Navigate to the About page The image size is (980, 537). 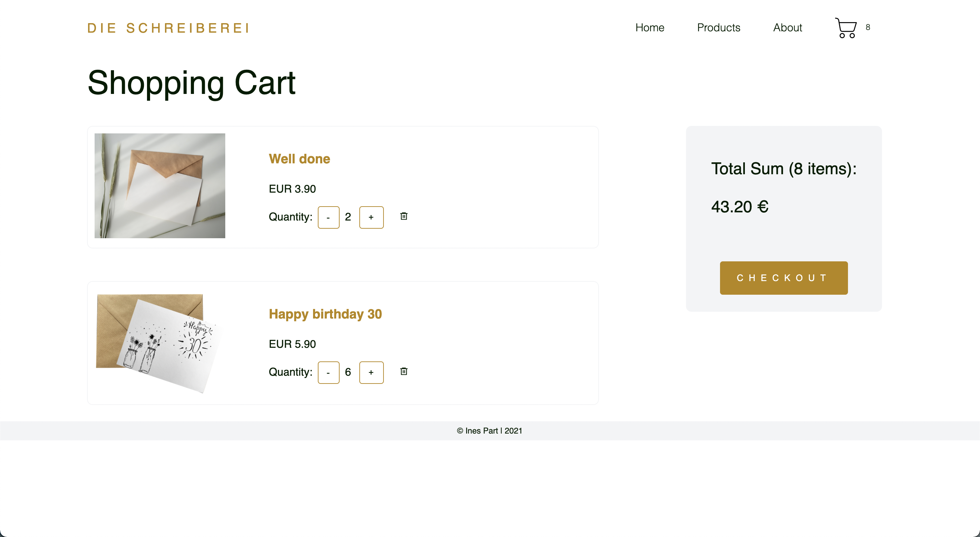[x=787, y=28]
